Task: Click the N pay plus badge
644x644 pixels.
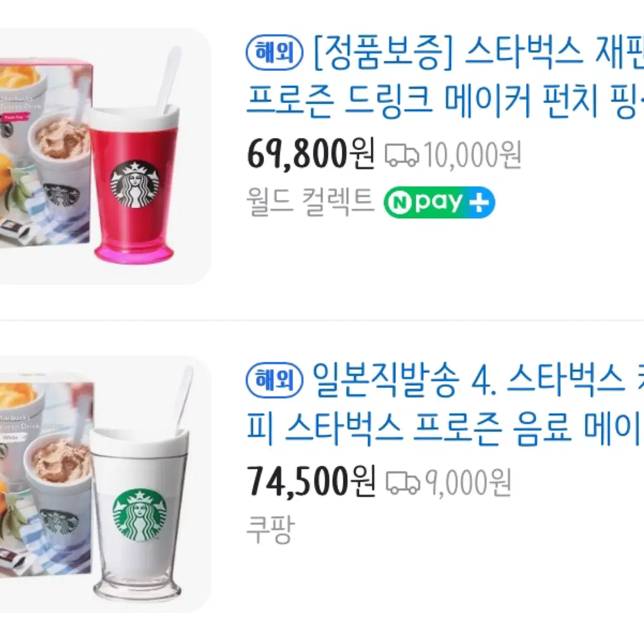Action: click(x=439, y=202)
